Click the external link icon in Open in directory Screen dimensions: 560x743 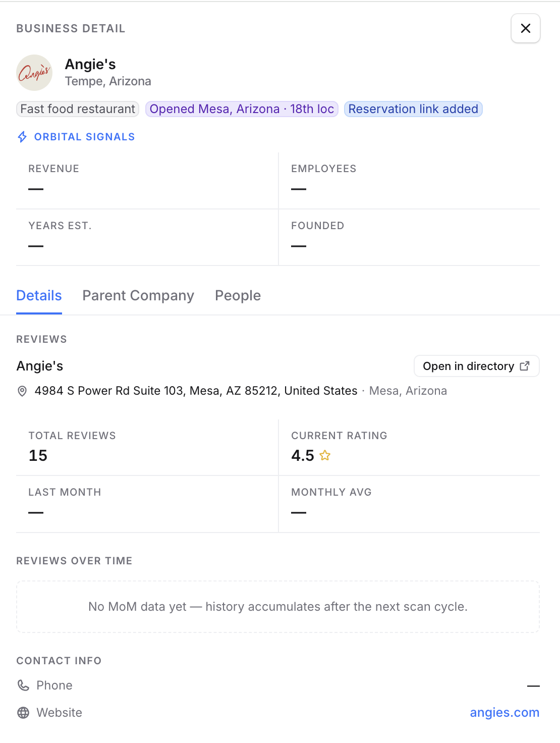[x=525, y=366]
